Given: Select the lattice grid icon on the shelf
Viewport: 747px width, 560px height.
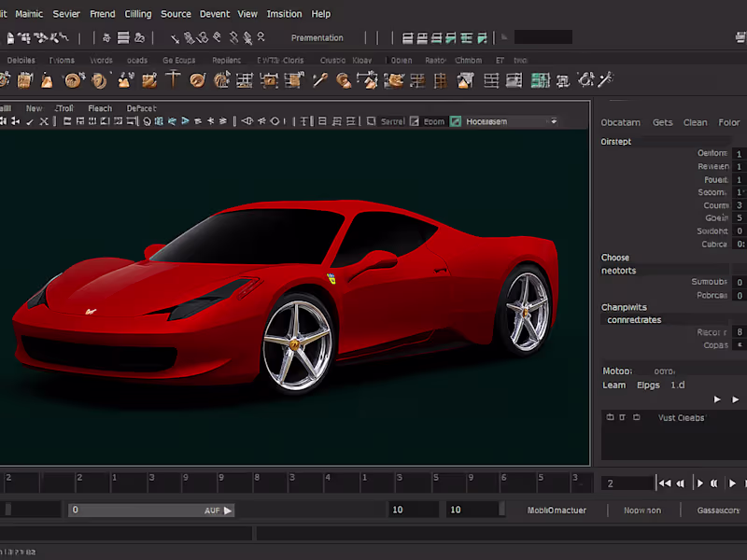Looking at the screenshot, I should (244, 80).
